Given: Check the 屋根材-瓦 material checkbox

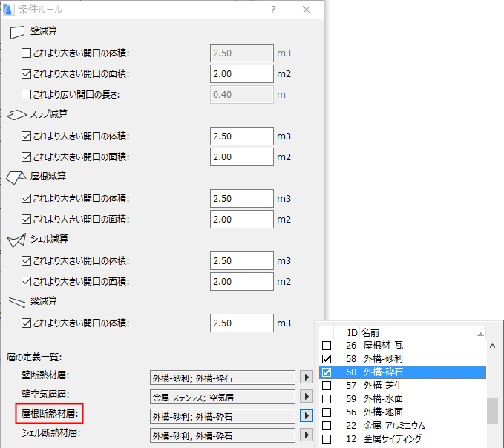Looking at the screenshot, I should [327, 346].
